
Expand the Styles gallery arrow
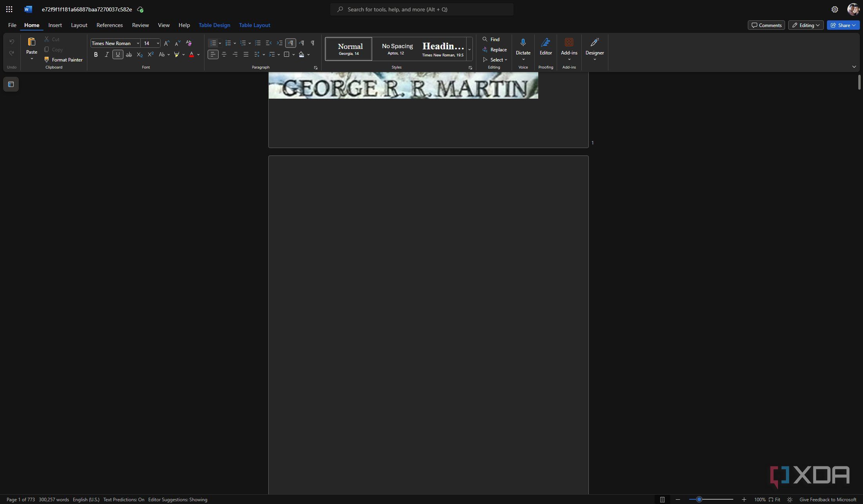[469, 49]
